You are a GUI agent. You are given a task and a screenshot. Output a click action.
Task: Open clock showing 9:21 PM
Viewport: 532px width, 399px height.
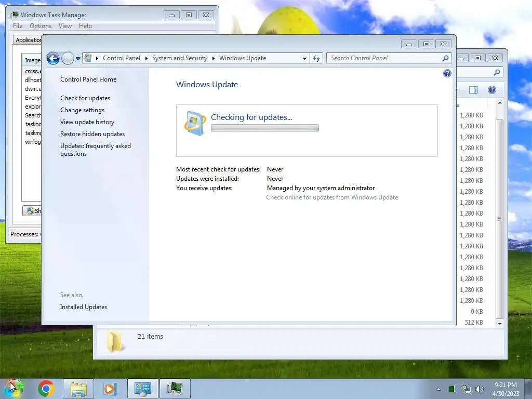point(506,389)
